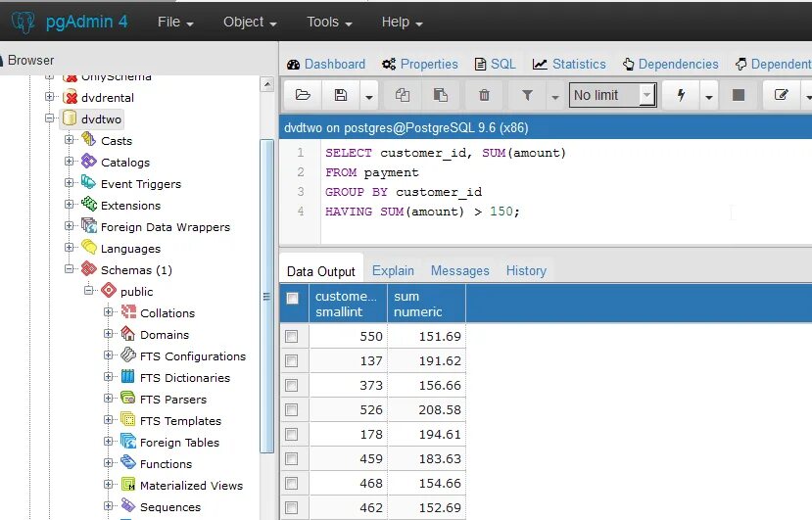Select the Event Triggers node icon
812x520 pixels.
point(88,183)
